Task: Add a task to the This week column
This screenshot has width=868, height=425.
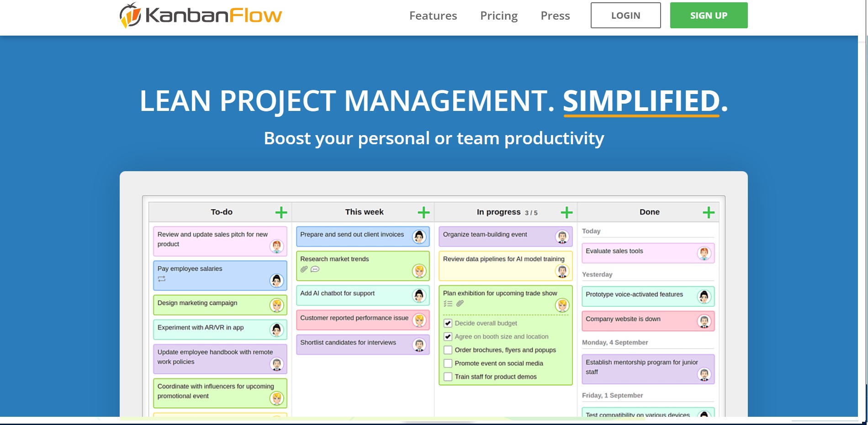Action: (424, 212)
